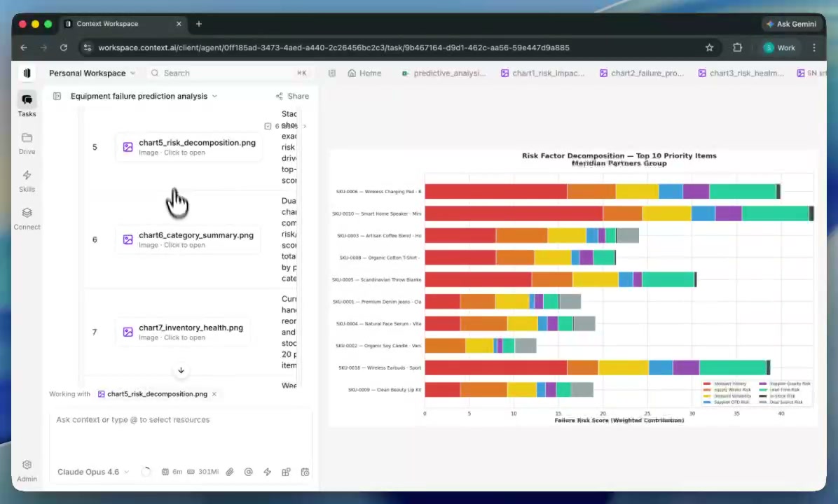Open Chrome three-dot menu
This screenshot has width=838, height=504.
tap(814, 48)
